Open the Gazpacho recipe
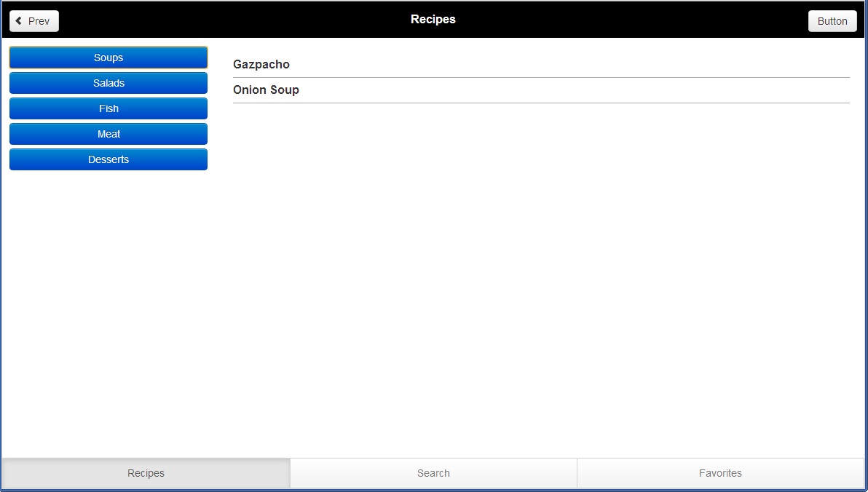The height and width of the screenshot is (492, 868). (x=261, y=65)
